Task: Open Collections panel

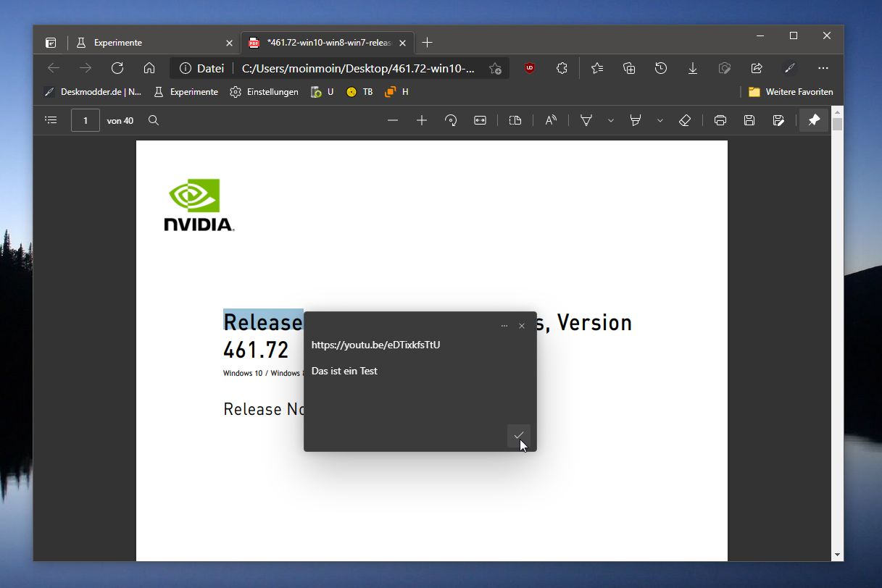Action: point(629,68)
